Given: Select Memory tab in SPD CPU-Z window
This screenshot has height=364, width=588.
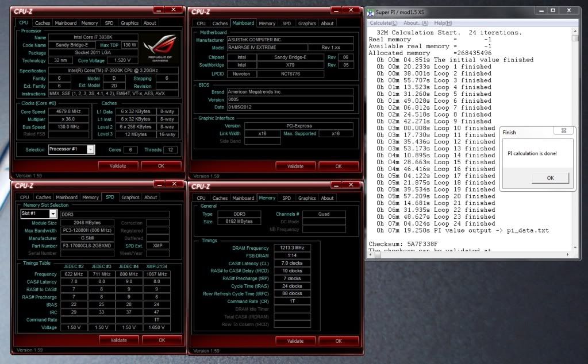Looking at the screenshot, I should coord(90,198).
